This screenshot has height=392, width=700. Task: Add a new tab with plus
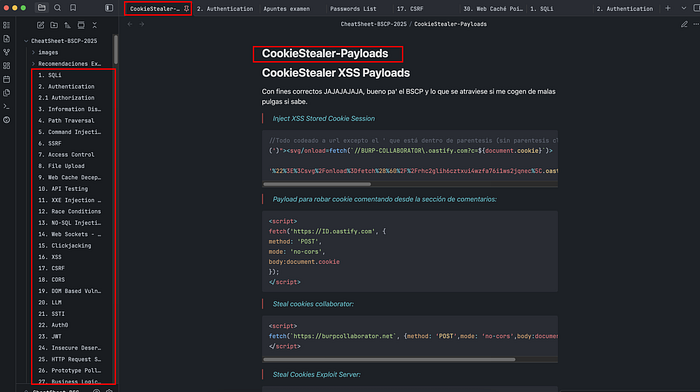click(x=668, y=8)
